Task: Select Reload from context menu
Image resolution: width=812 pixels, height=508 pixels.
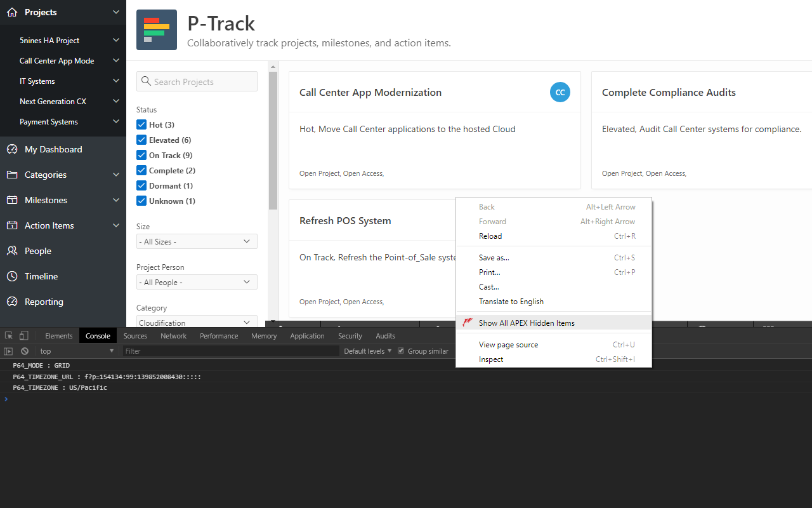Action: click(x=553, y=236)
